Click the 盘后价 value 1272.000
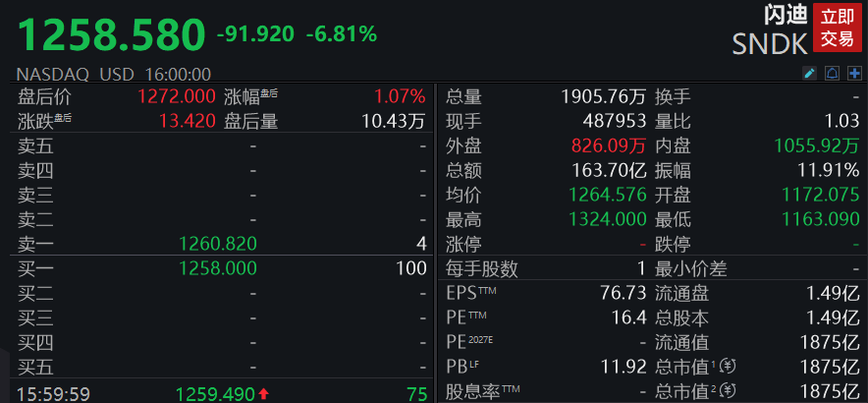 (x=177, y=97)
